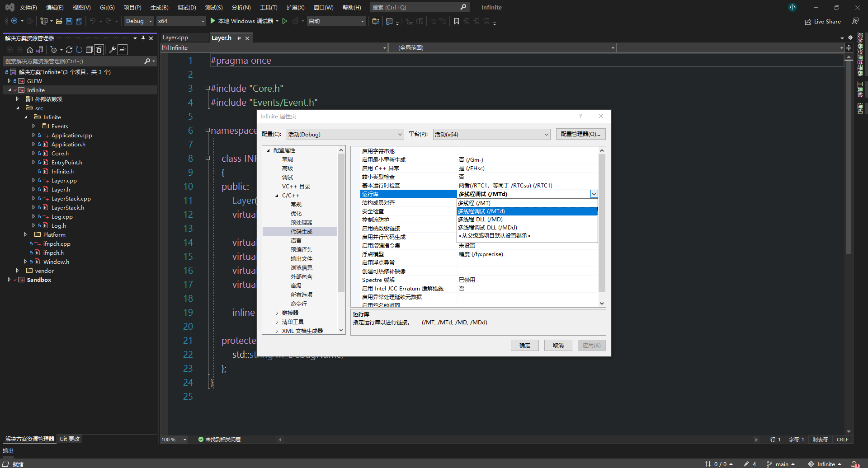Open the 文件(F) menu
Viewport: 868px width, 468px height.
[x=28, y=7]
